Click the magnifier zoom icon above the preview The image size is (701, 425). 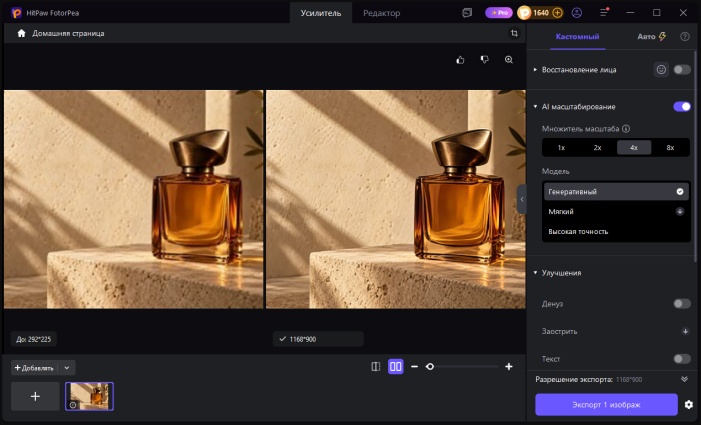509,60
